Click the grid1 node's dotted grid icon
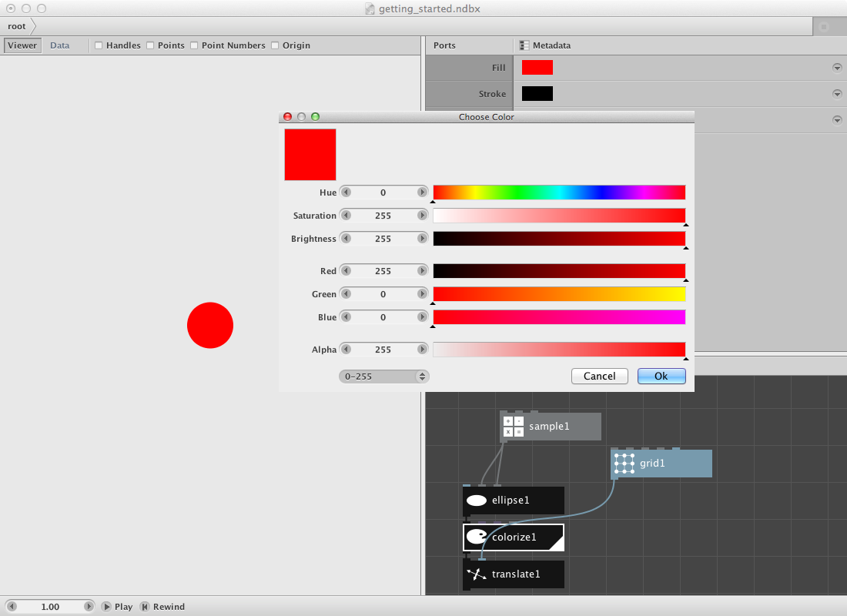This screenshot has height=616, width=847. click(x=623, y=463)
